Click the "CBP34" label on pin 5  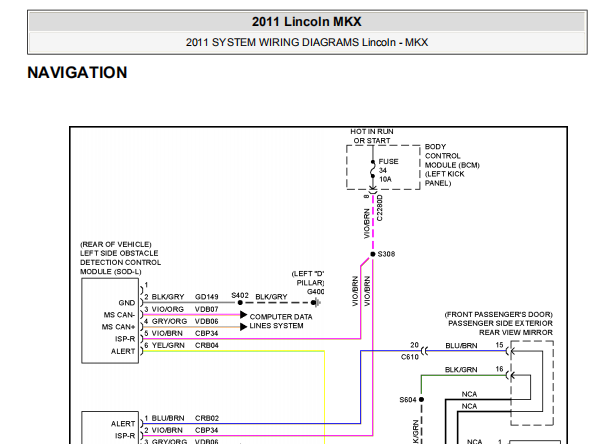coord(206,333)
